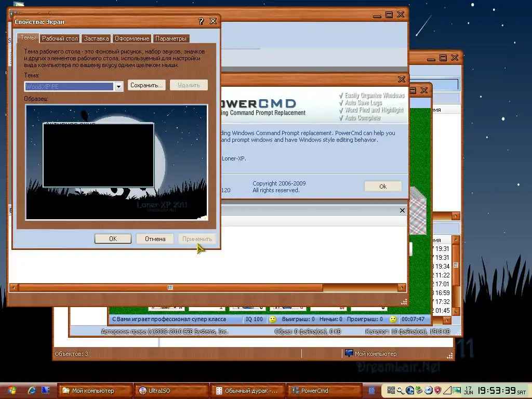Image resolution: width=532 pixels, height=399 pixels.
Task: Click the 01:45 time entry in UltraISO list
Action: (443, 311)
